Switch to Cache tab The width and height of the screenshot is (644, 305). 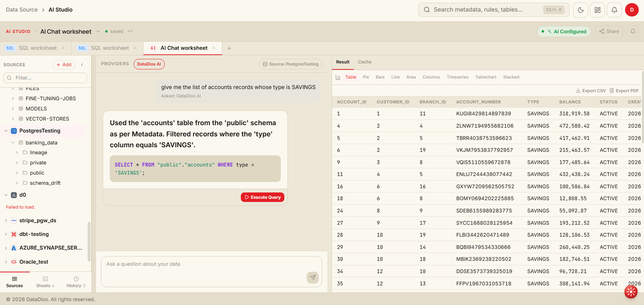point(365,62)
